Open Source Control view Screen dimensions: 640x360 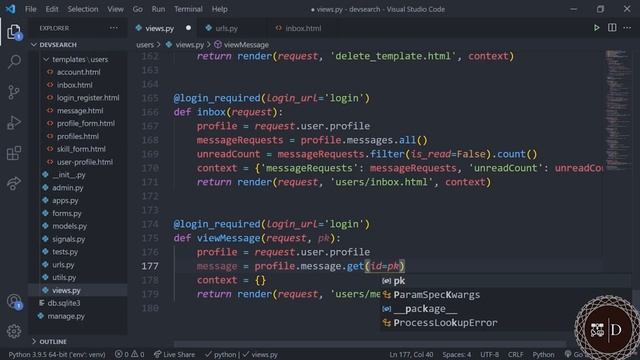coord(14,92)
